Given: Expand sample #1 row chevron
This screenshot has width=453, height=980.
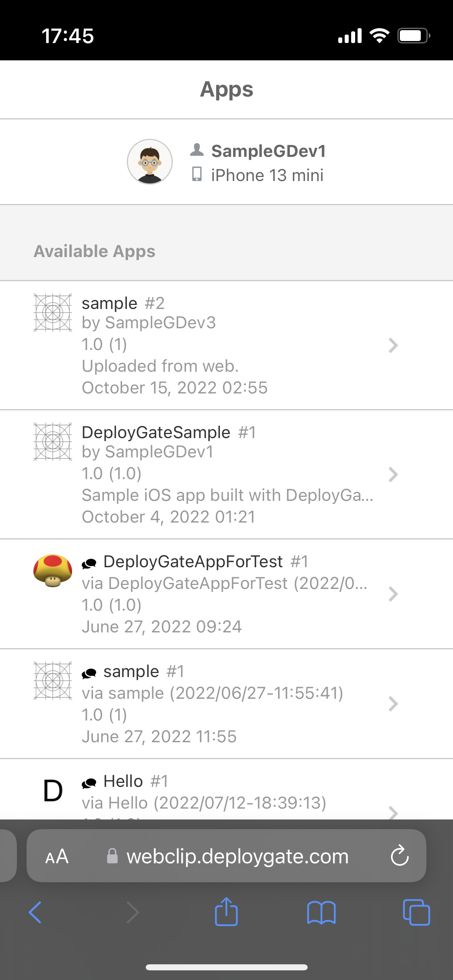Looking at the screenshot, I should tap(393, 704).
